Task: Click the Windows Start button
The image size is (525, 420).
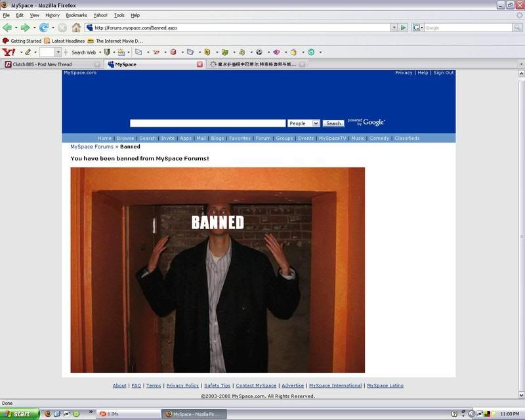Action: coord(20,414)
